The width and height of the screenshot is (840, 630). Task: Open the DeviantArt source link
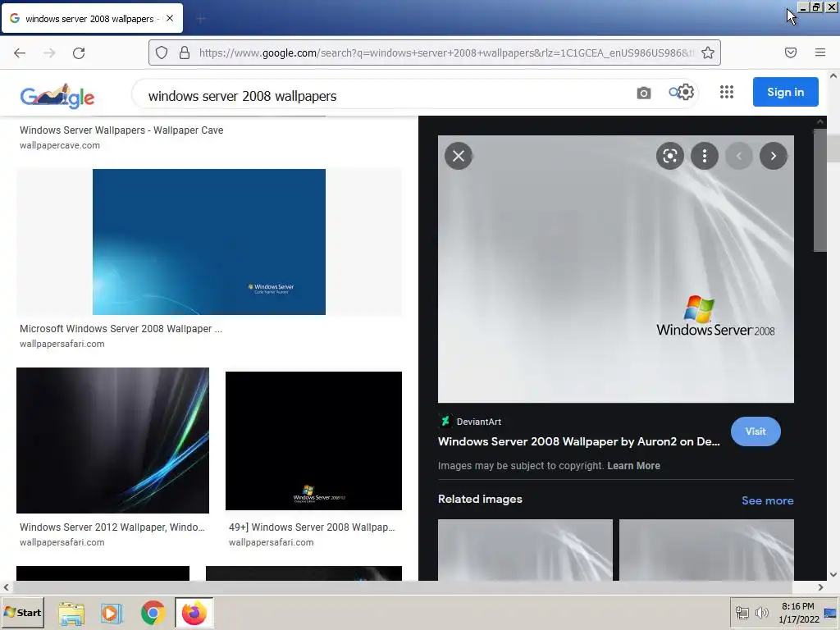pyautogui.click(x=470, y=422)
